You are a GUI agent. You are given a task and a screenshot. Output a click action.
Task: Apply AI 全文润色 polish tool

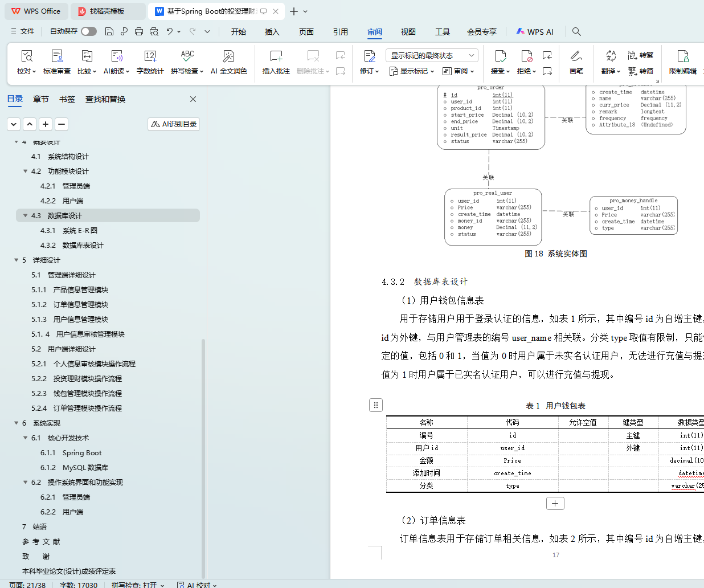click(x=228, y=56)
